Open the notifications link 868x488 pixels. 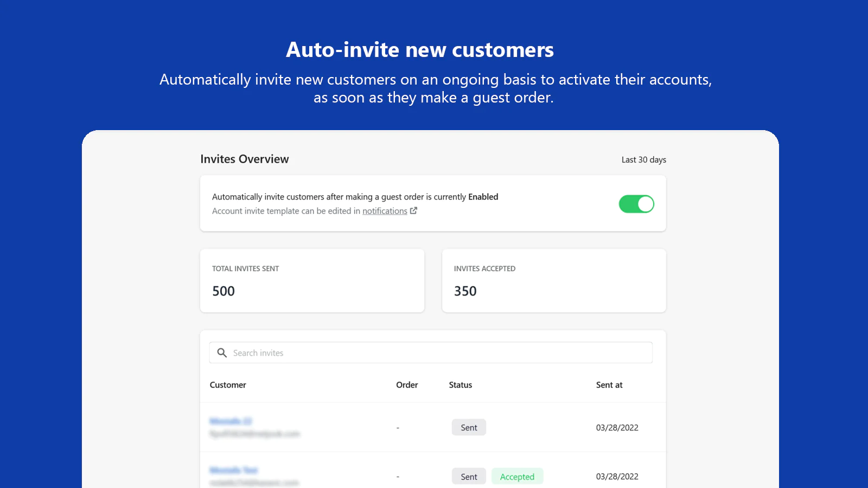(x=385, y=211)
